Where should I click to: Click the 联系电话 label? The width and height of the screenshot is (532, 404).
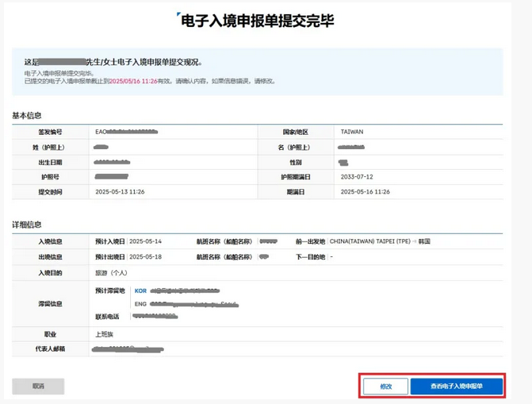(107, 317)
